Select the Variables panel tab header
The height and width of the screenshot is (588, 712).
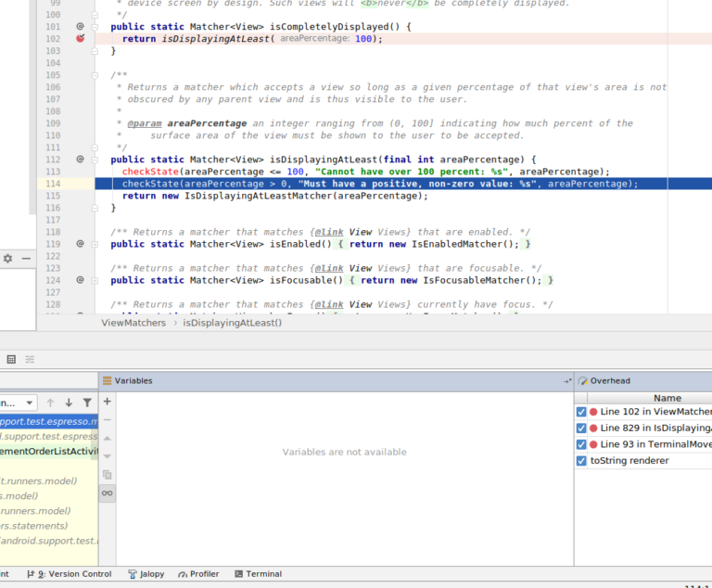click(133, 381)
